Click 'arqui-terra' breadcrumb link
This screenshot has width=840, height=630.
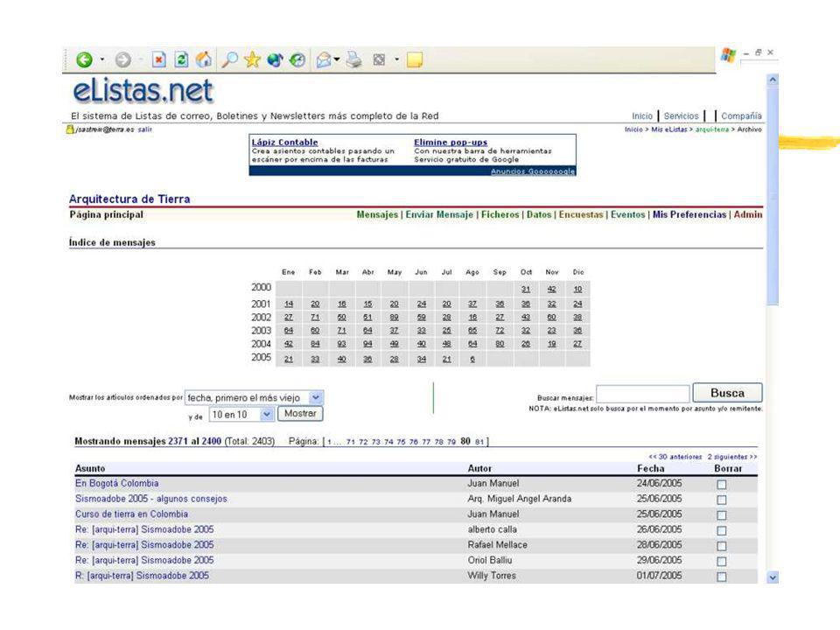[x=712, y=129]
